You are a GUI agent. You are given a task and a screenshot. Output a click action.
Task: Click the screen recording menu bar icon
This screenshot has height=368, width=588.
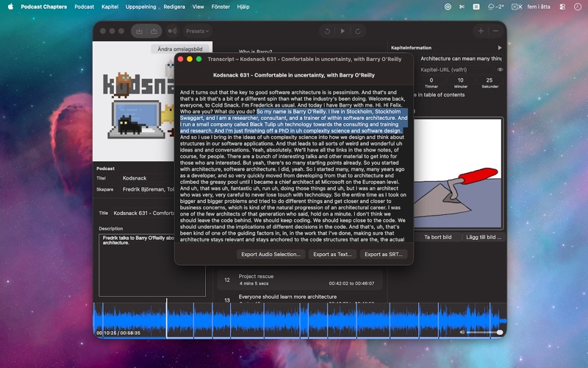tap(517, 7)
